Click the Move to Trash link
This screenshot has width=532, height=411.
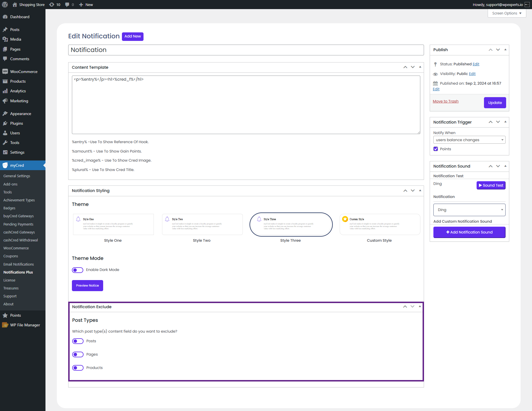(x=445, y=101)
